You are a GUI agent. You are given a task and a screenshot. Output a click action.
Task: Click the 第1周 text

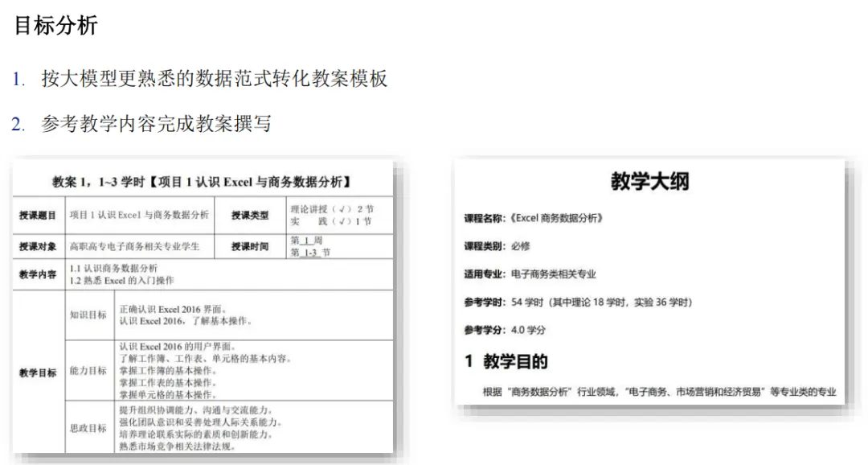[306, 241]
